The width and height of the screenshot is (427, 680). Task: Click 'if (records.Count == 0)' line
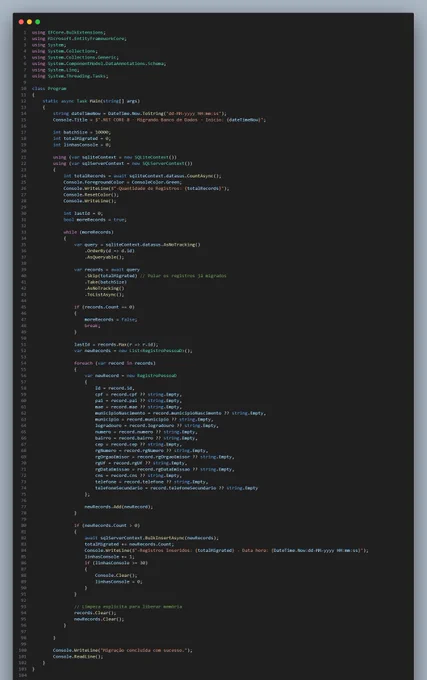pos(104,307)
